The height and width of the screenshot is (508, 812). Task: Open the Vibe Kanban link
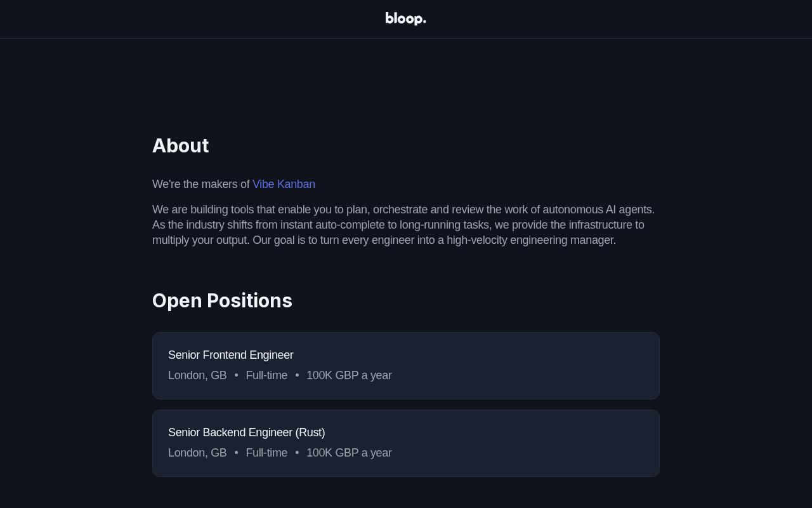[x=284, y=184]
